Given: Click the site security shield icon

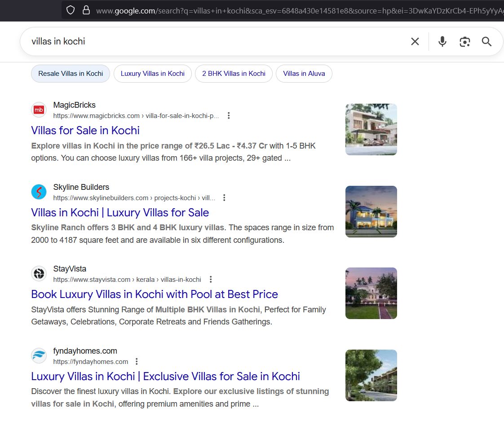Looking at the screenshot, I should coord(71,10).
